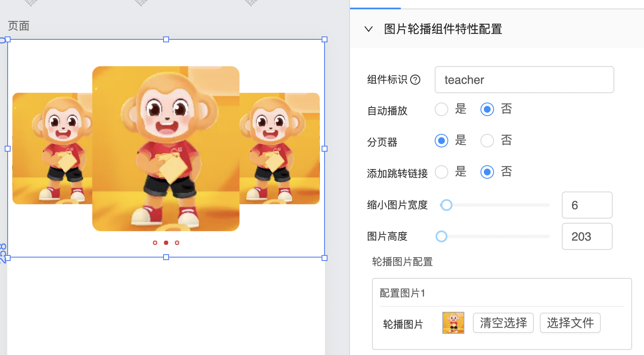Select 否 for 添加跳转链接
This screenshot has width=644, height=355.
click(487, 172)
